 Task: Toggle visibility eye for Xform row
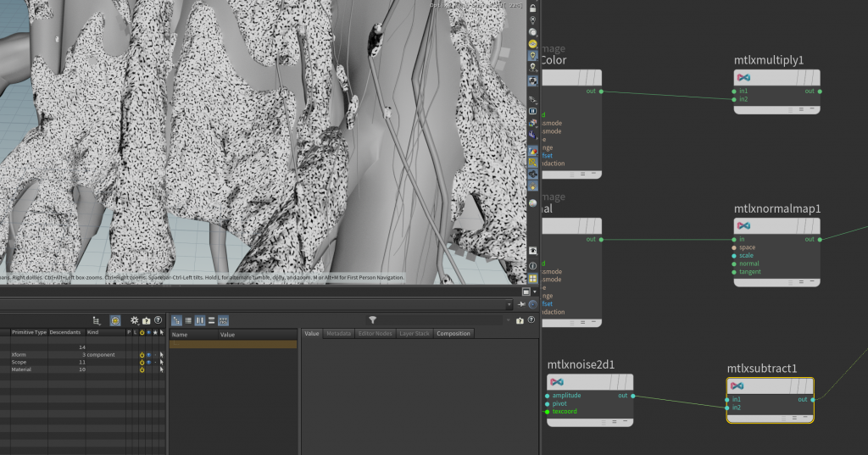(x=148, y=355)
